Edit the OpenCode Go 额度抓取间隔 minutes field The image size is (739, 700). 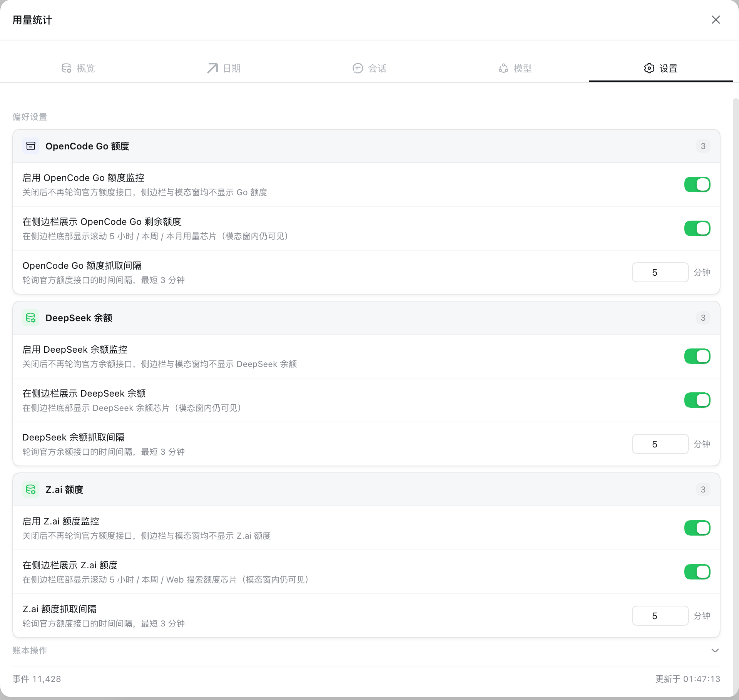coord(660,272)
